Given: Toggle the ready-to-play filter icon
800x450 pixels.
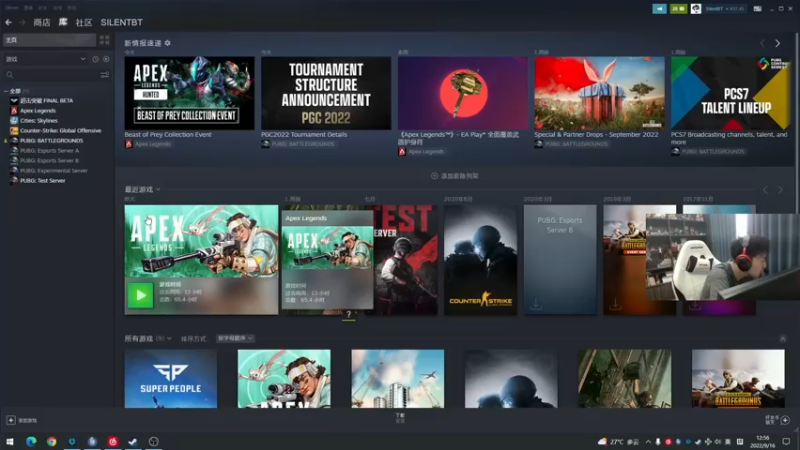Looking at the screenshot, I should [x=106, y=59].
